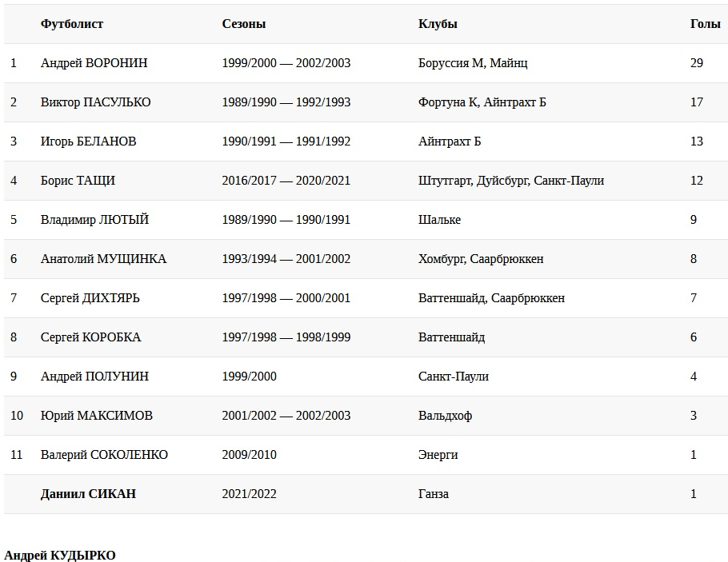The image size is (728, 562).
Task: Click 'Штутгарт, Дуйсбург, Санкт-Паули' clubs cell
Action: pyautogui.click(x=510, y=181)
